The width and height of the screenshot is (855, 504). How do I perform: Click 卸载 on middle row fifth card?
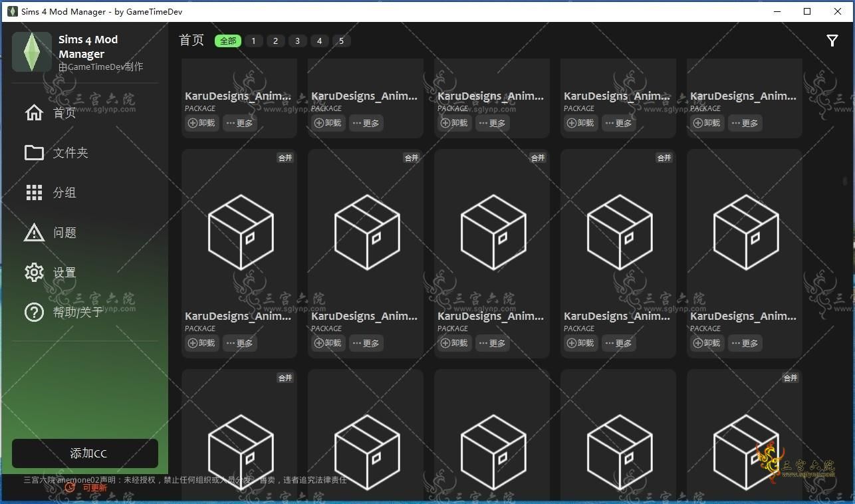707,343
